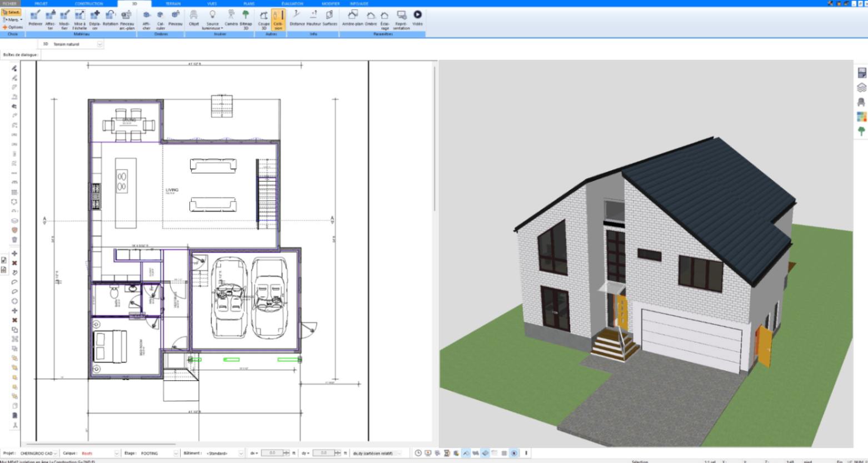Activate Mise à l'échelle tool
This screenshot has height=463, width=868.
click(79, 19)
